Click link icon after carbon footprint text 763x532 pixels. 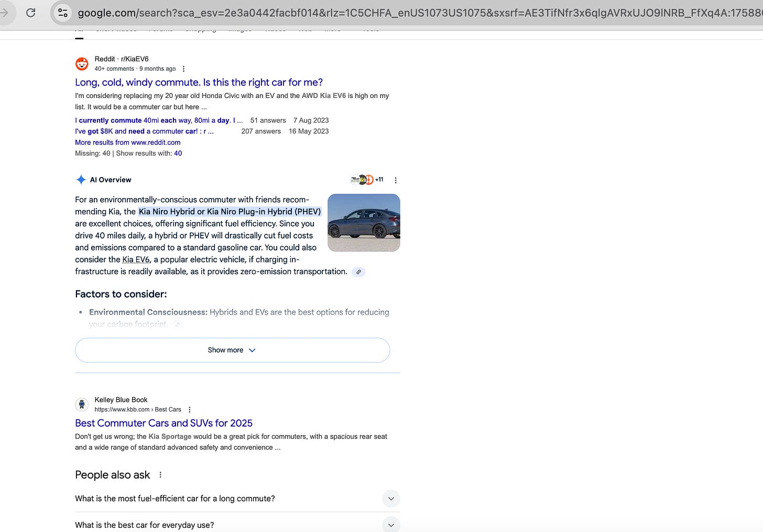tap(178, 324)
